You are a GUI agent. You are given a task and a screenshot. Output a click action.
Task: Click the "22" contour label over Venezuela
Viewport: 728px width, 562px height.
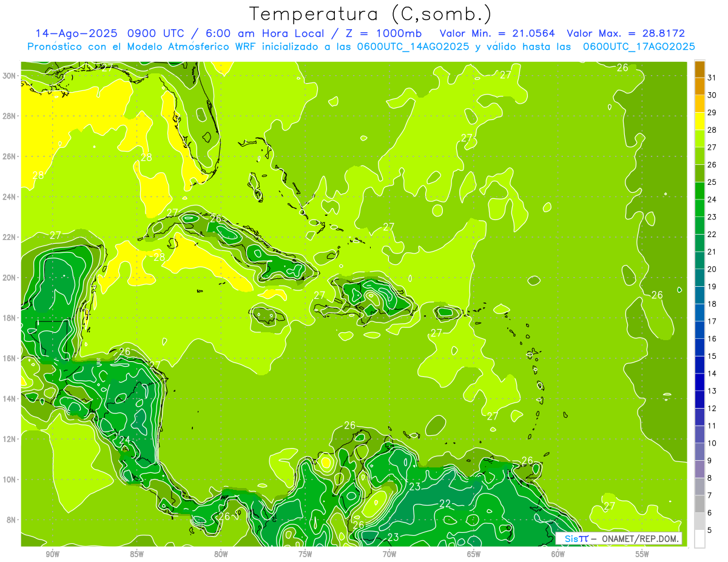(445, 504)
